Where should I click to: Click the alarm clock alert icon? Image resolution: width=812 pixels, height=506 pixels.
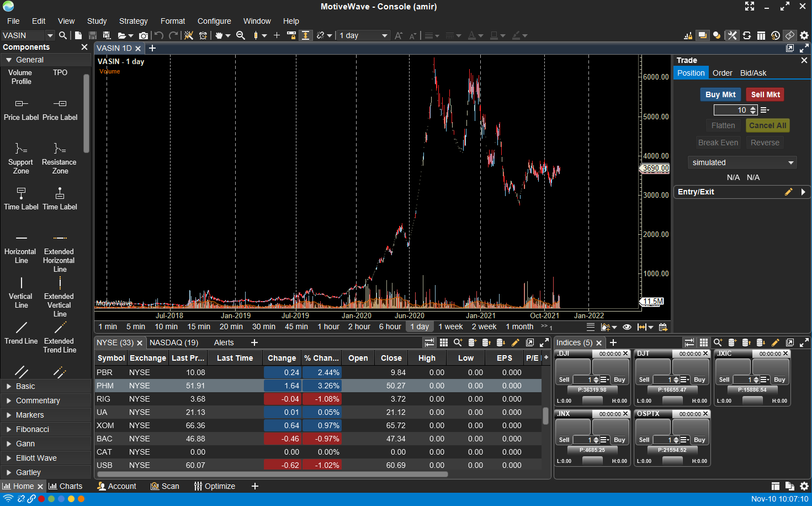[203, 35]
